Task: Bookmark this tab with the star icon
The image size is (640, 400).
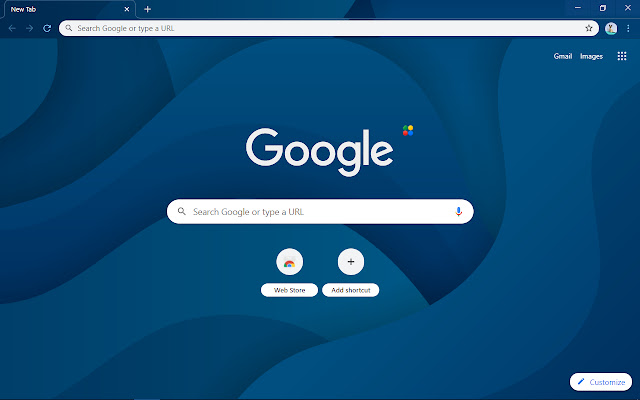Action: [x=589, y=28]
